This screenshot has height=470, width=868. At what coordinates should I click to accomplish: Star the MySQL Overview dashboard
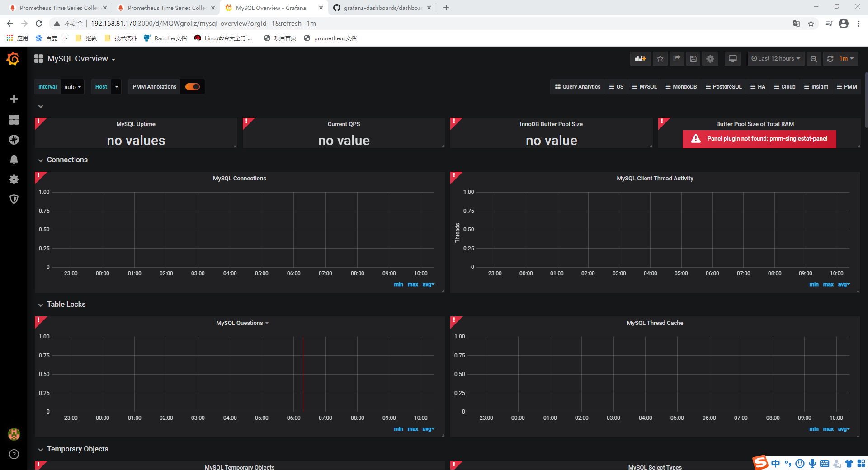[660, 59]
